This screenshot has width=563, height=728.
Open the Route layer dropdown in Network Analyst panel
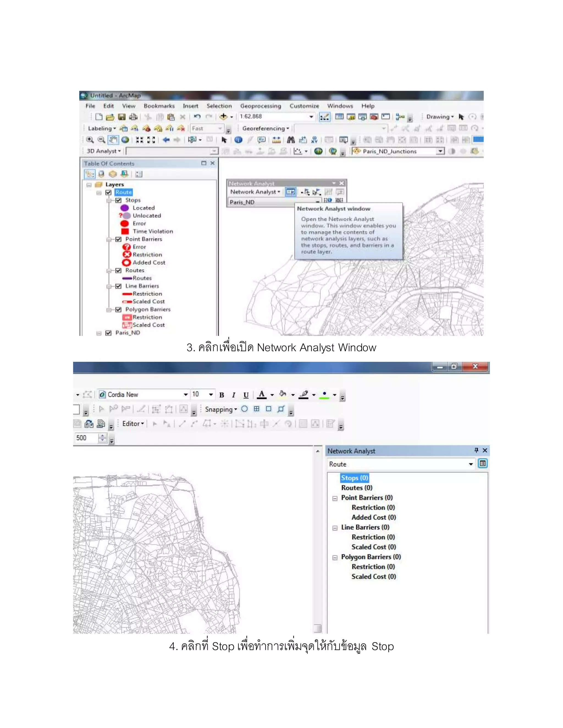(x=471, y=464)
